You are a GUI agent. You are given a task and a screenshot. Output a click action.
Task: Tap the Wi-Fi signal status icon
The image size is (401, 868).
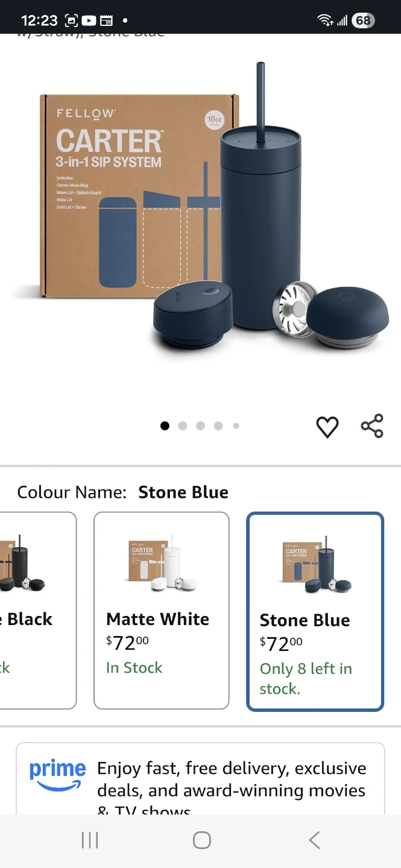pyautogui.click(x=325, y=20)
